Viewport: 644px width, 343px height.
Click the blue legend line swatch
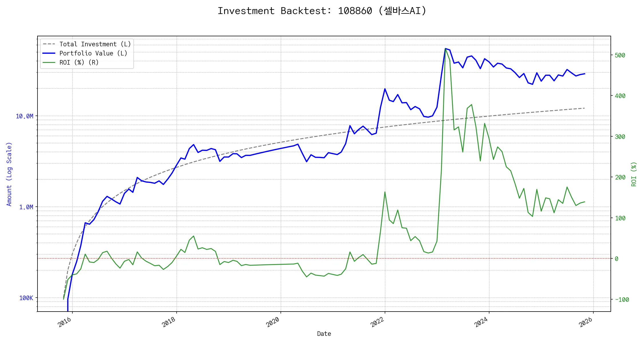click(49, 53)
